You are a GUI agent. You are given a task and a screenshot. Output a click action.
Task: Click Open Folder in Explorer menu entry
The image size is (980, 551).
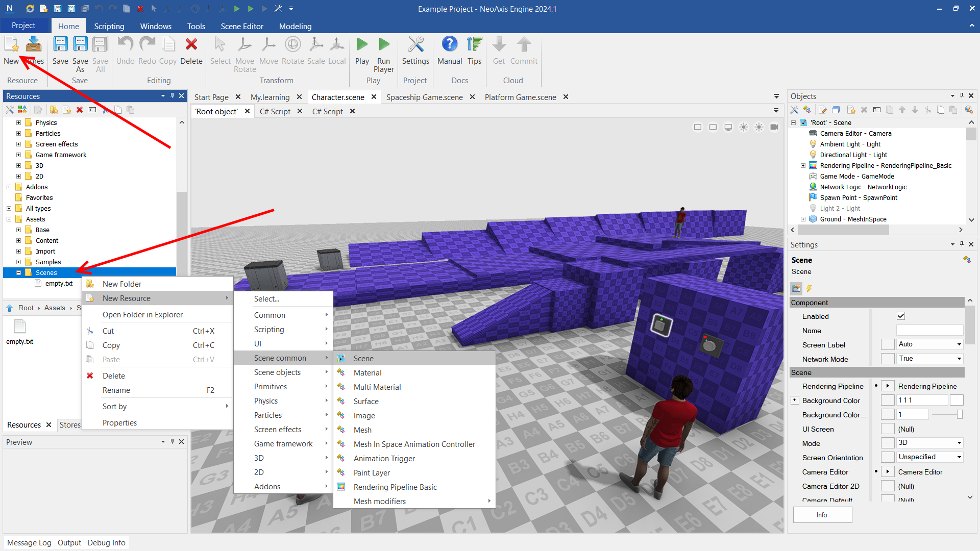click(142, 315)
